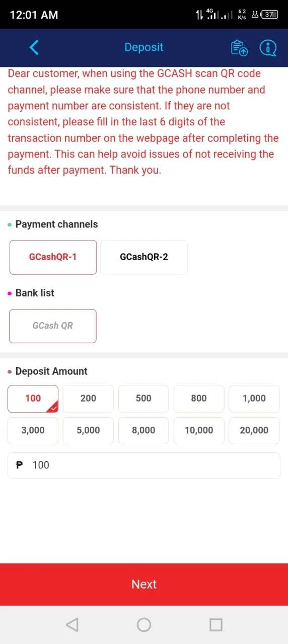Screen dimensions: 288x644
Task: Choose the 5,000 deposit amount
Action: [88, 431]
